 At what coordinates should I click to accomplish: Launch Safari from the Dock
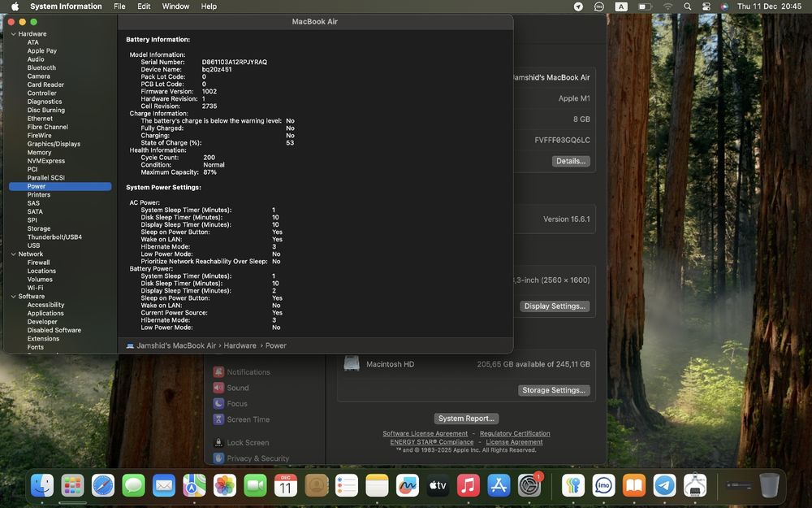103,486
